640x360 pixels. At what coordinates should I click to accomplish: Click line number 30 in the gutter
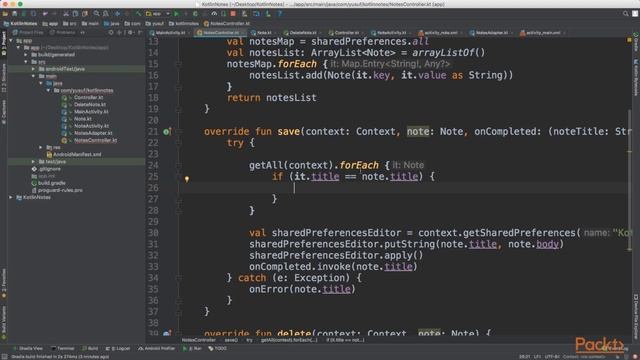pos(153,233)
